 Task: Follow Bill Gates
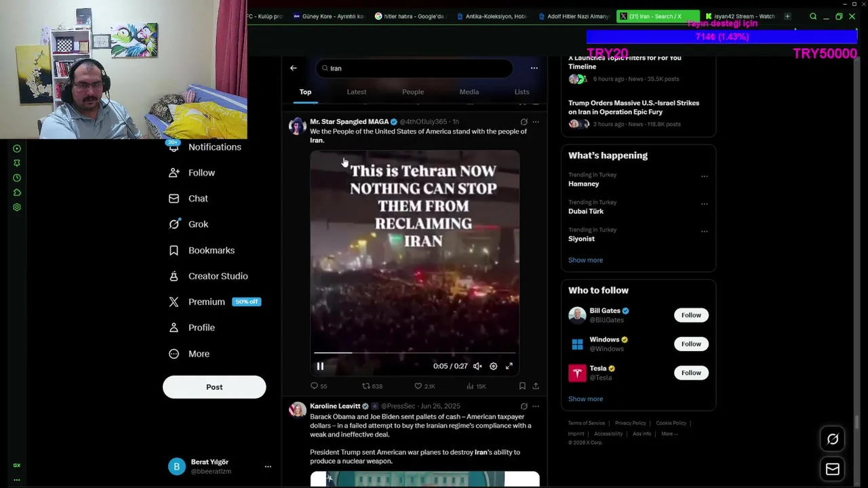point(691,315)
